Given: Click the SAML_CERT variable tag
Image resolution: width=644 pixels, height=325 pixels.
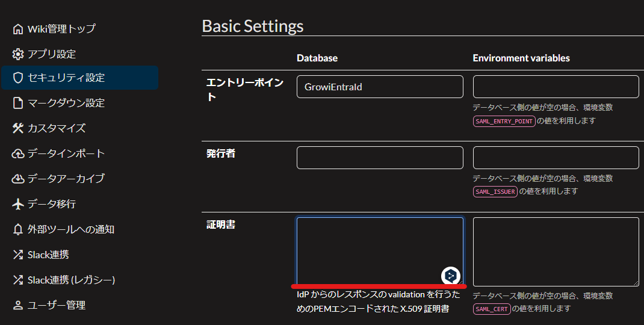Looking at the screenshot, I should point(492,309).
